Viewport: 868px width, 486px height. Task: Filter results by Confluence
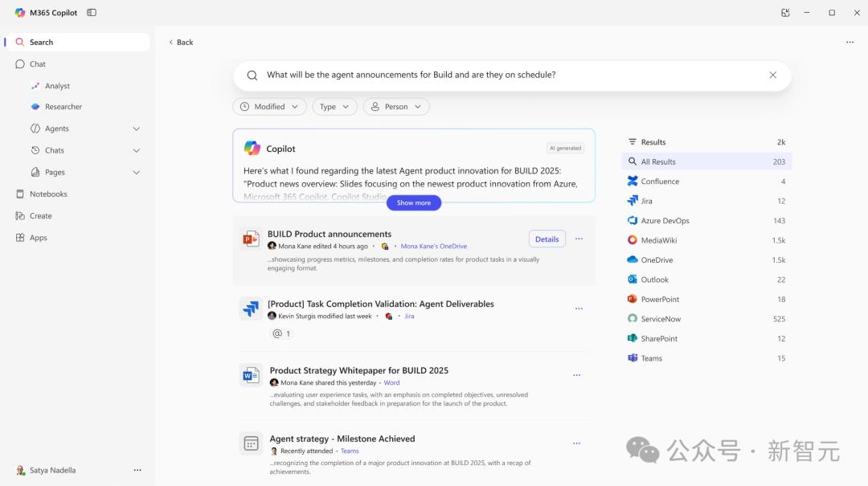(659, 182)
